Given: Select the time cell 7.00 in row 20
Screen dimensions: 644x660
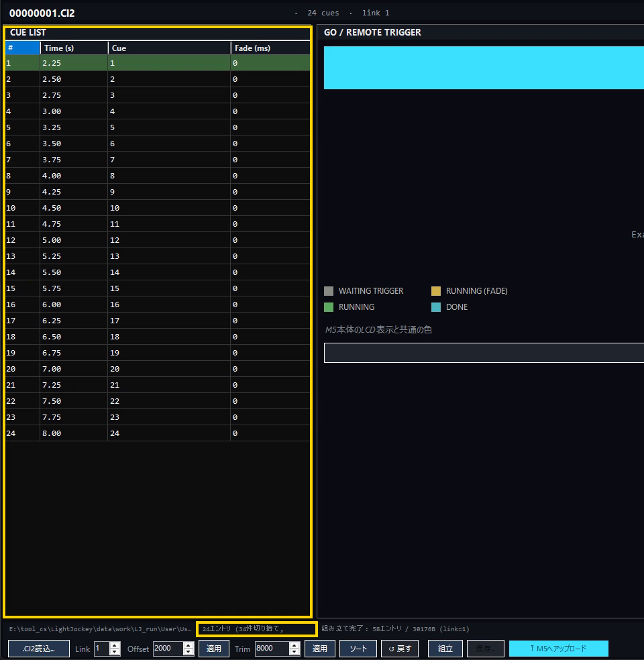Looking at the screenshot, I should pos(74,369).
